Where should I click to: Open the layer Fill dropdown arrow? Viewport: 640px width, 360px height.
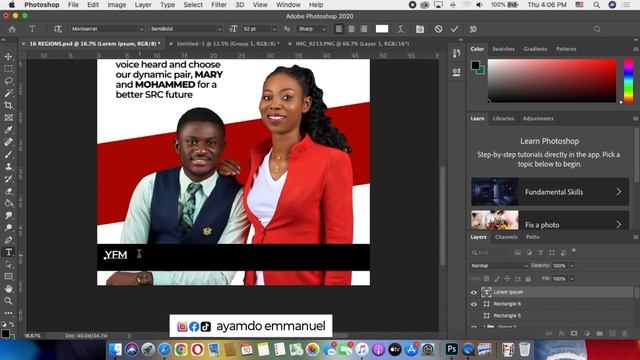572,279
